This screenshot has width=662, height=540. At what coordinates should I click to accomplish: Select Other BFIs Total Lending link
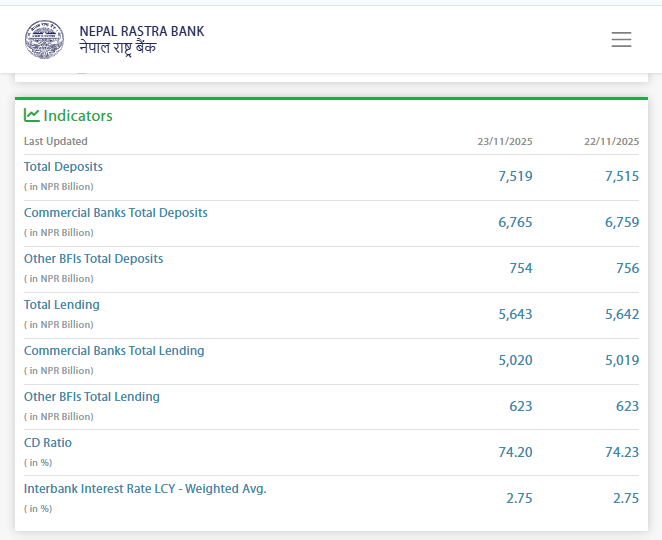click(x=92, y=397)
